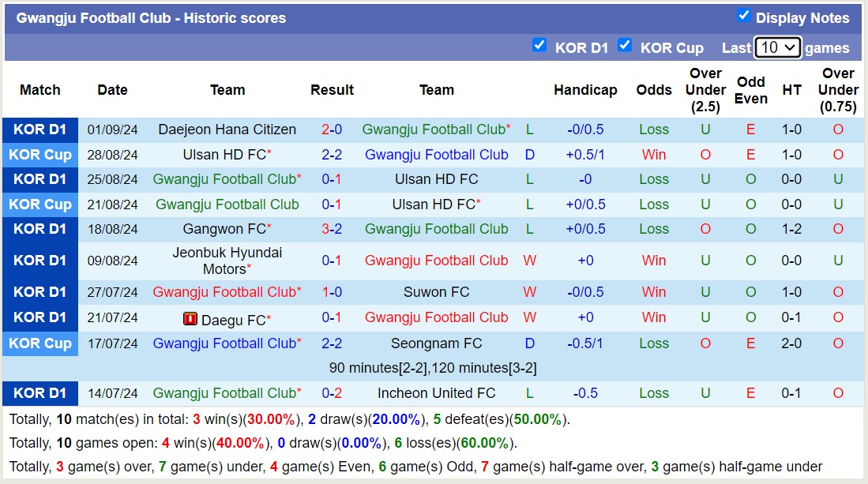Click the 3-2 score for Gangwon match

(332, 229)
